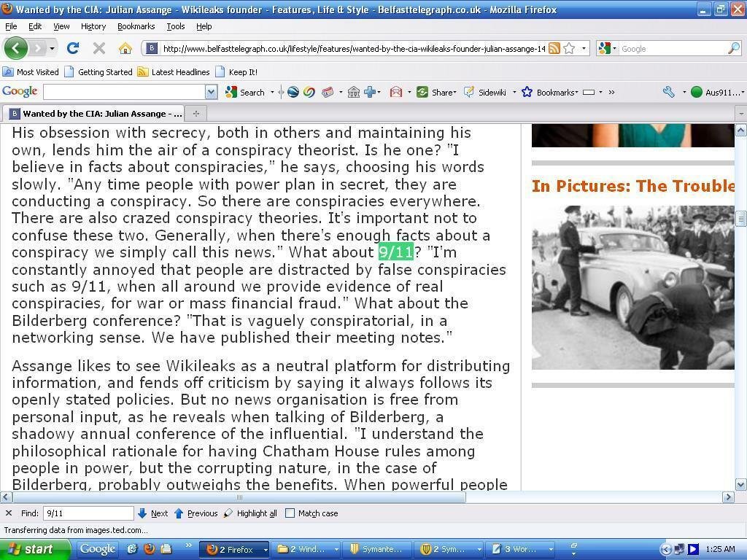Click the RSS feed icon in address bar
Viewport: 747px width, 560px height.
[x=554, y=48]
